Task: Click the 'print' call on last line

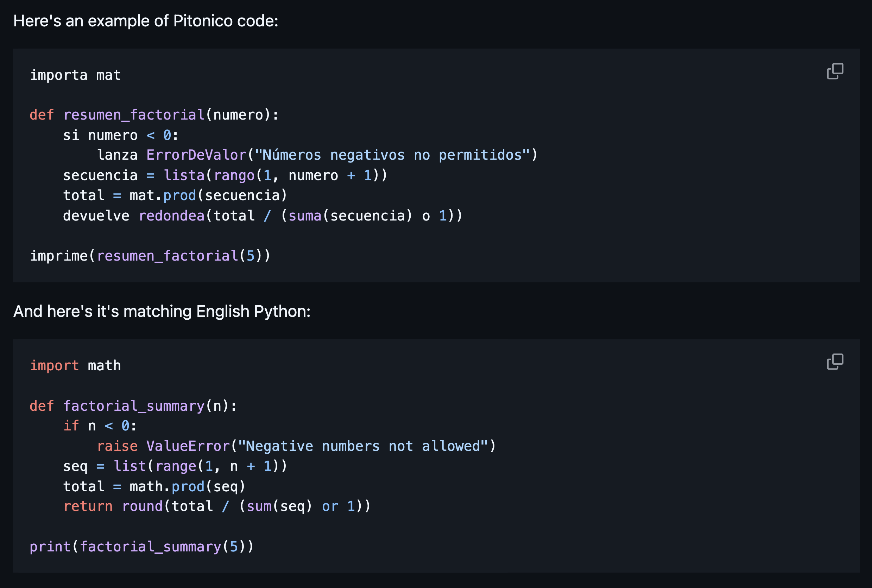Action: (x=50, y=547)
